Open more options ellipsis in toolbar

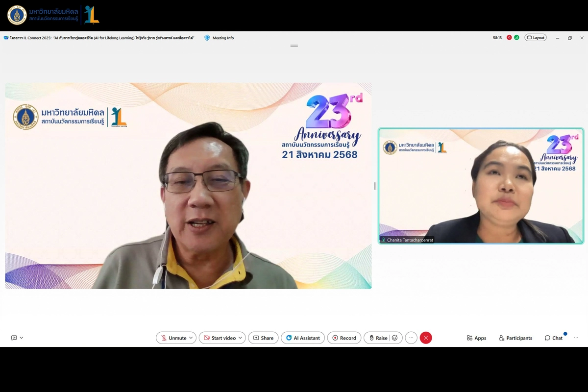click(x=411, y=338)
